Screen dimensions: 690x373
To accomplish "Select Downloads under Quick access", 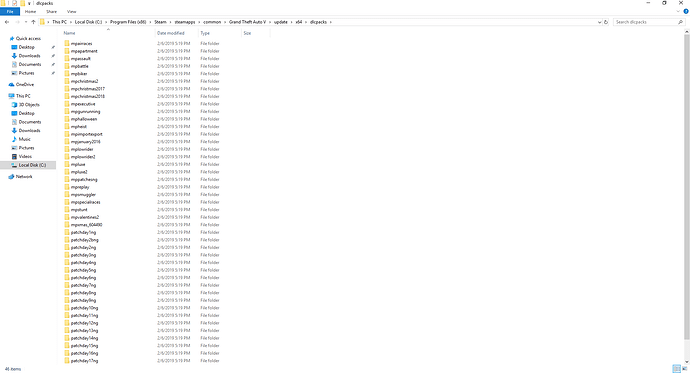I will (x=29, y=56).
